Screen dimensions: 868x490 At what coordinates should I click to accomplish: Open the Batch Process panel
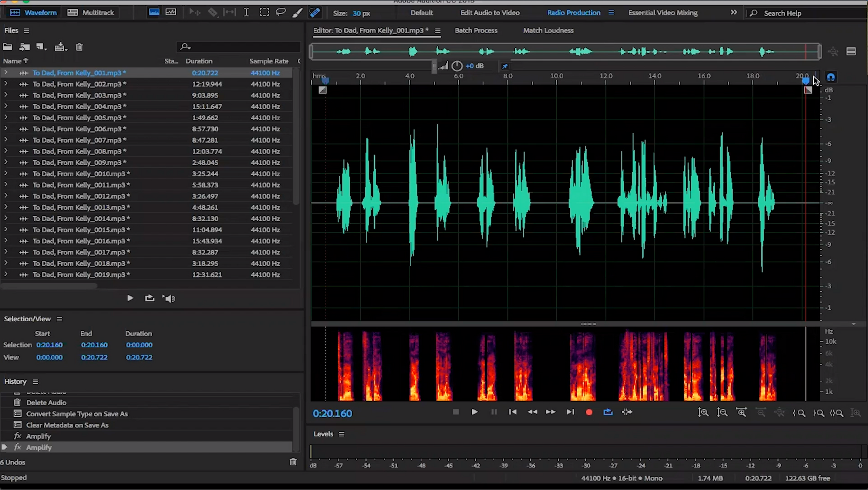[475, 30]
